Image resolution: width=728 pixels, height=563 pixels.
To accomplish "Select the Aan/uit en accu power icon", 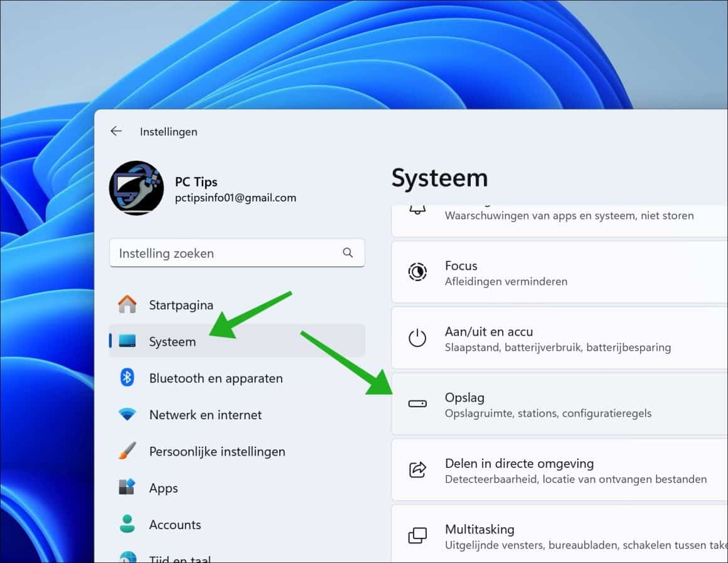I will 417,338.
